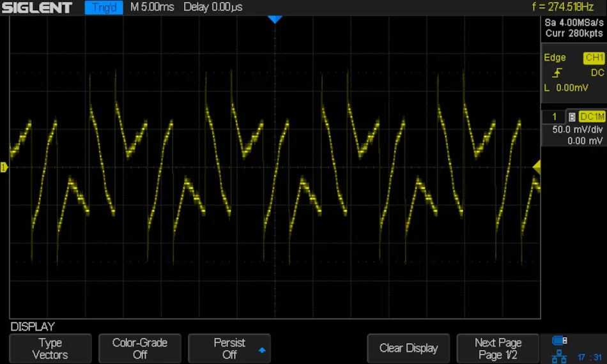The width and height of the screenshot is (607, 364).
Task: Click the Trig'd status indicator
Action: click(x=104, y=8)
